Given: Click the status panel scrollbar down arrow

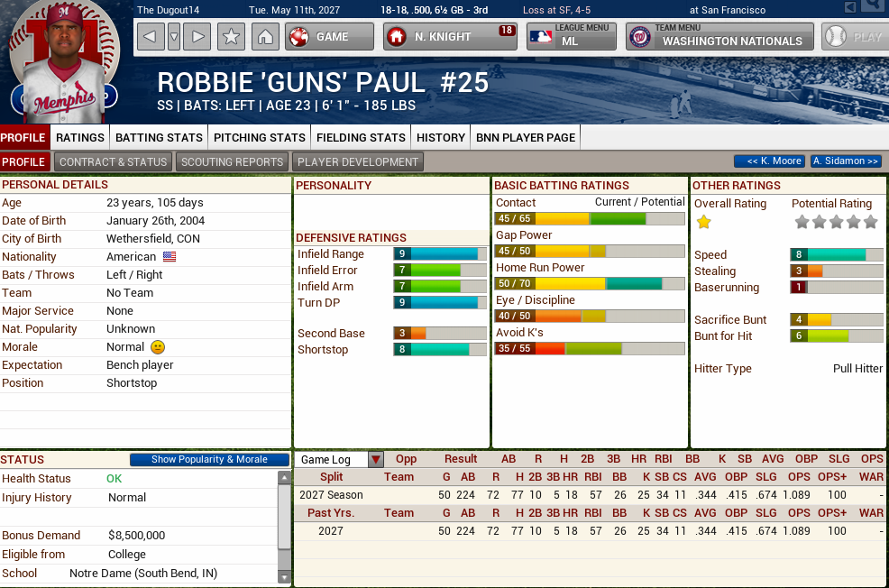Looking at the screenshot, I should point(284,577).
